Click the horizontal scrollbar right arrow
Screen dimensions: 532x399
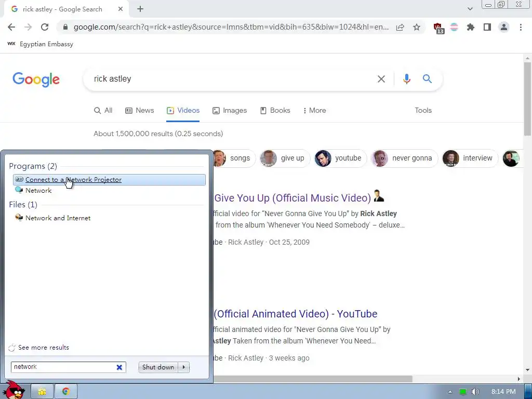pos(519,379)
